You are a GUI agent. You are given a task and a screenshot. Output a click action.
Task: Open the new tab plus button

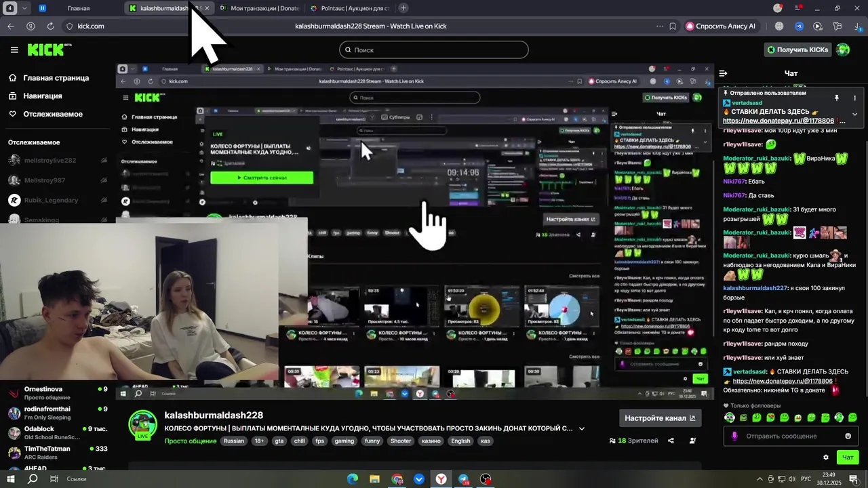(x=403, y=8)
